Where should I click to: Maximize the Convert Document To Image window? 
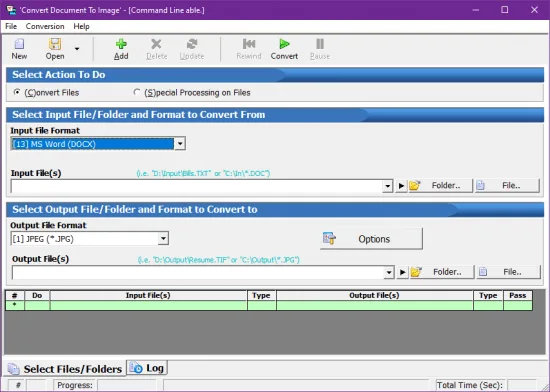pos(504,10)
